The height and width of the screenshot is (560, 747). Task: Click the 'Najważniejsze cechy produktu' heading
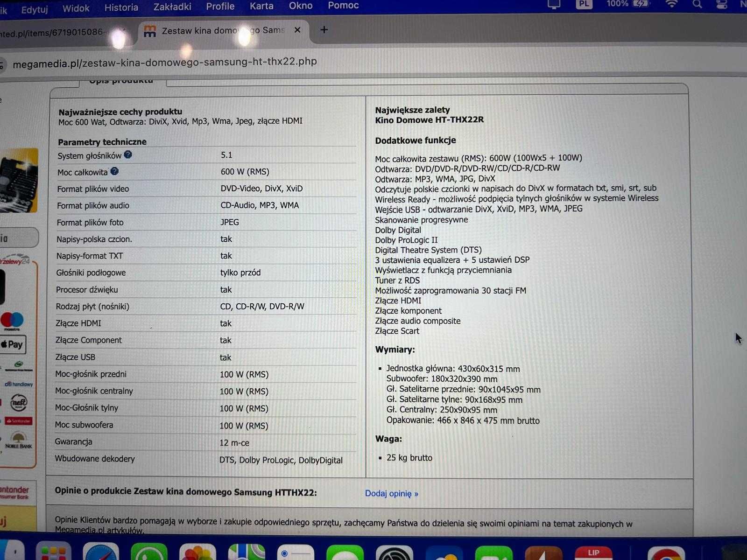(x=120, y=112)
